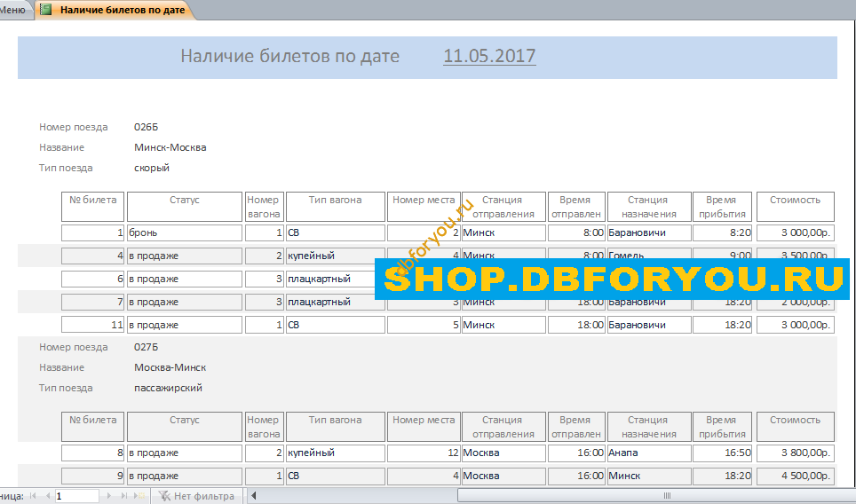Click arrival time '16:50' cell

pyautogui.click(x=722, y=453)
